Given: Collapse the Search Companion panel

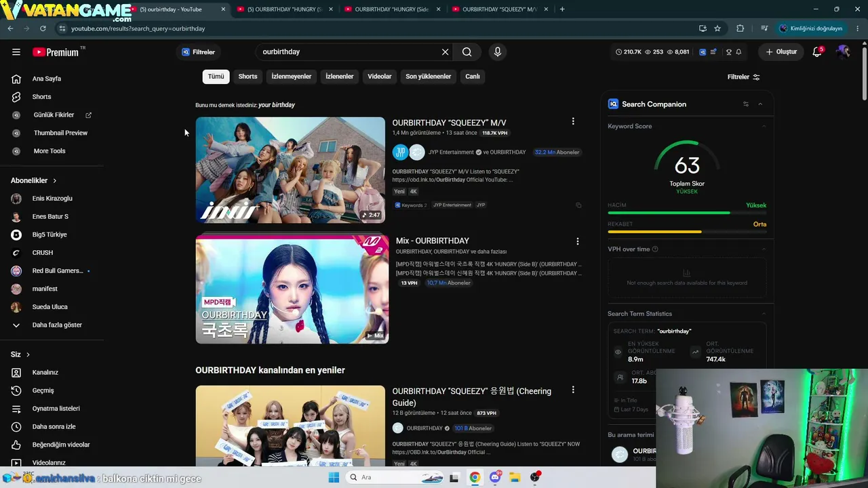Looking at the screenshot, I should 760,104.
